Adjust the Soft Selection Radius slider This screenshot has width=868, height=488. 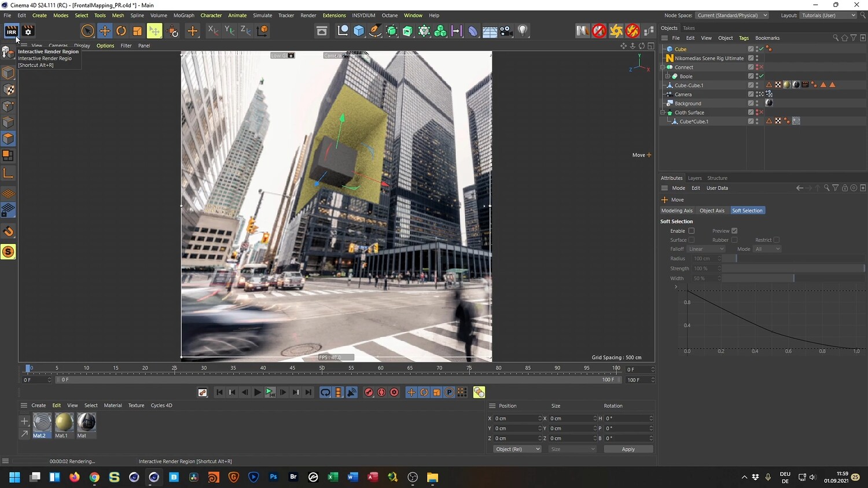(793, 258)
